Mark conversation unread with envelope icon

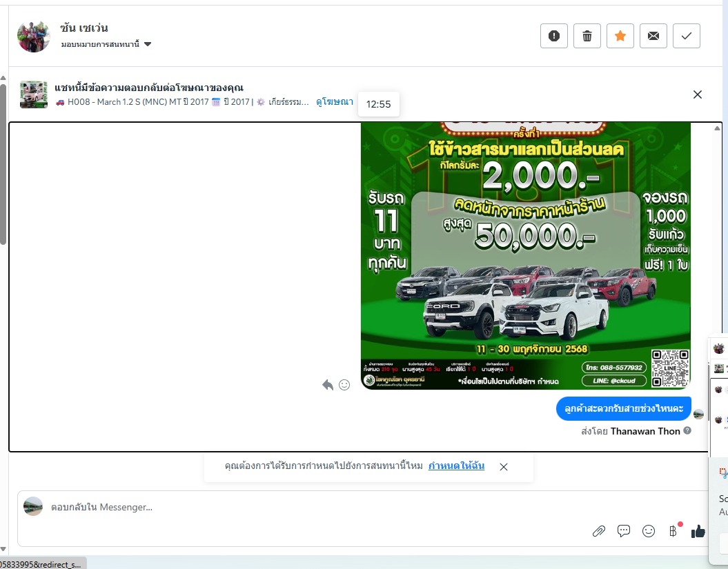click(653, 36)
